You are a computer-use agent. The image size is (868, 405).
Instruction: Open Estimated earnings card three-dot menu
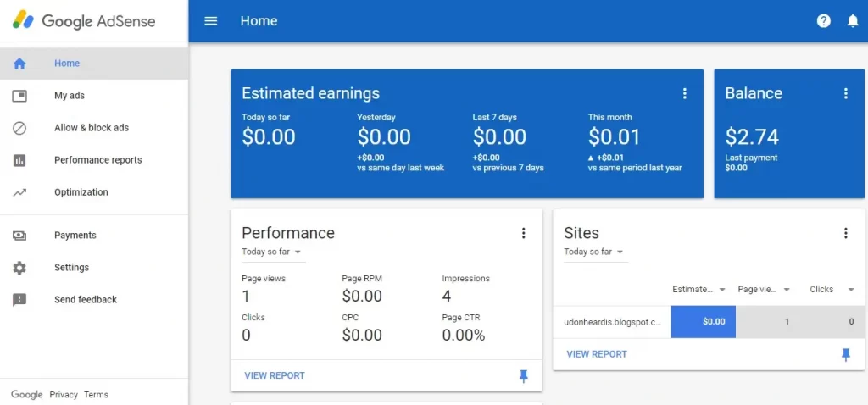tap(685, 93)
